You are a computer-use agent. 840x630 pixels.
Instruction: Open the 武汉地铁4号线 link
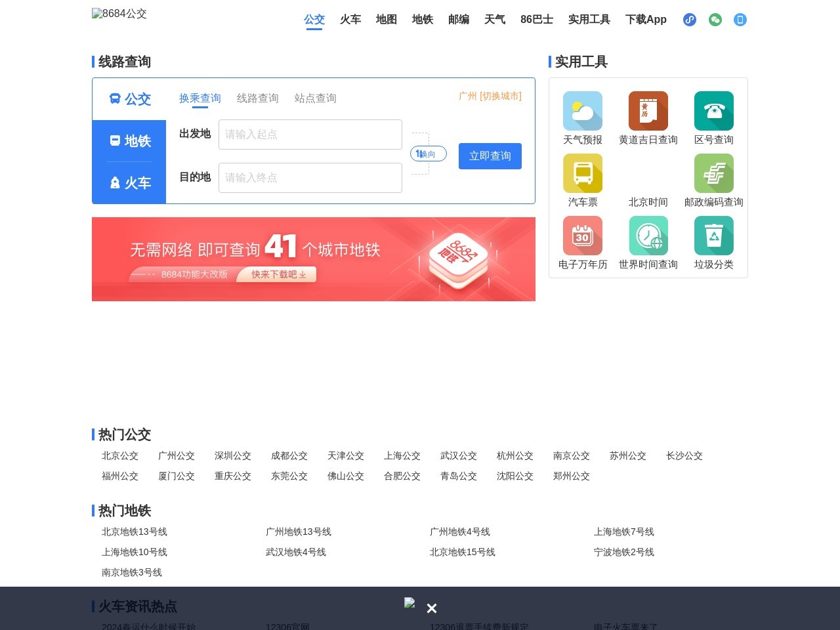296,552
